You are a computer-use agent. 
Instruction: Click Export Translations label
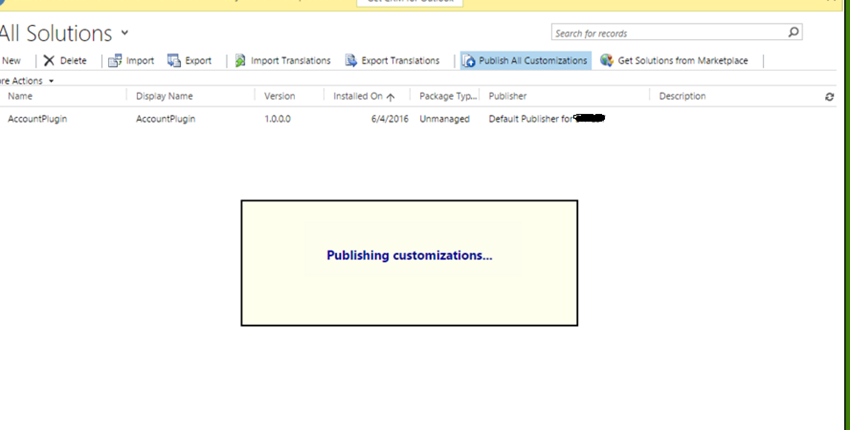point(401,61)
